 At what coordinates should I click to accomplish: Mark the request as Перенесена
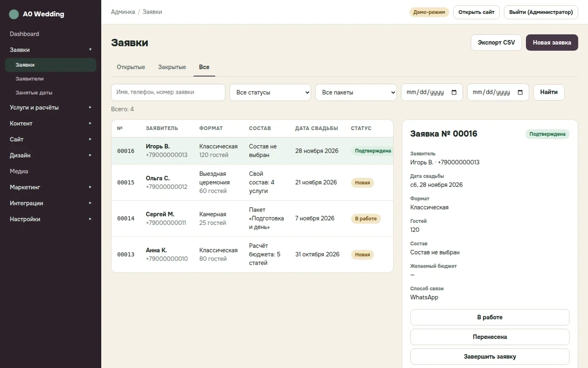490,337
